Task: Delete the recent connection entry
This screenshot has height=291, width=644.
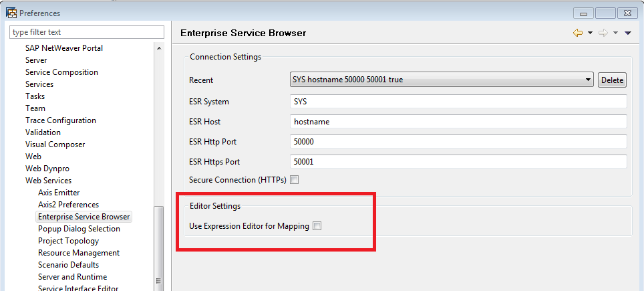Action: 612,80
